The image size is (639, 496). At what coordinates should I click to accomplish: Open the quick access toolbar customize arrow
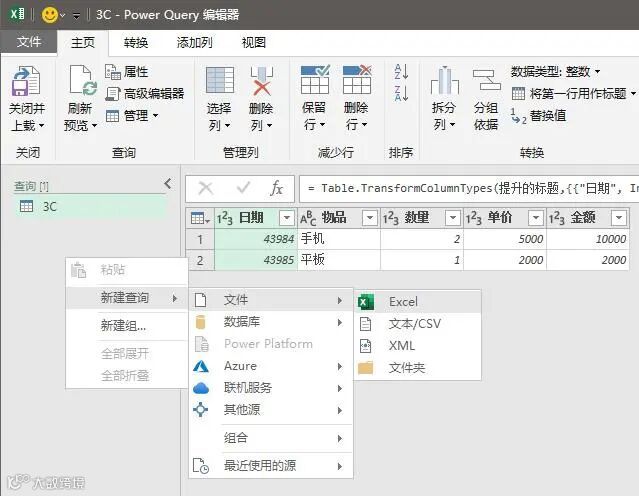click(x=76, y=15)
